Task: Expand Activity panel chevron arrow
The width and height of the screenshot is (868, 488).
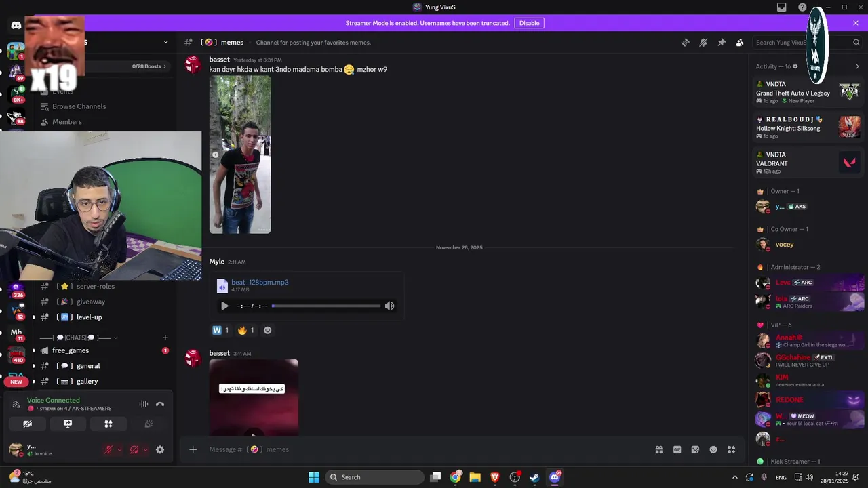Action: (x=857, y=66)
